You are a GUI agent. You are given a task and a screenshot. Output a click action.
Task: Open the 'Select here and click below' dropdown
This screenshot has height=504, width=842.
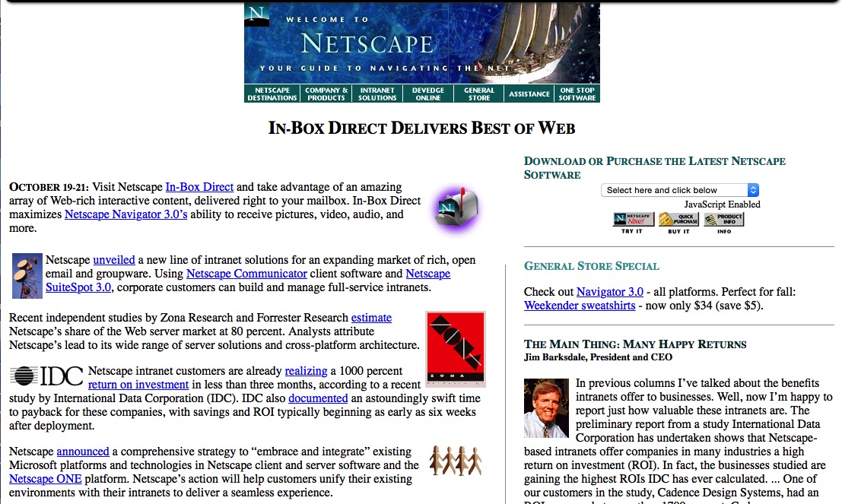[x=680, y=190]
